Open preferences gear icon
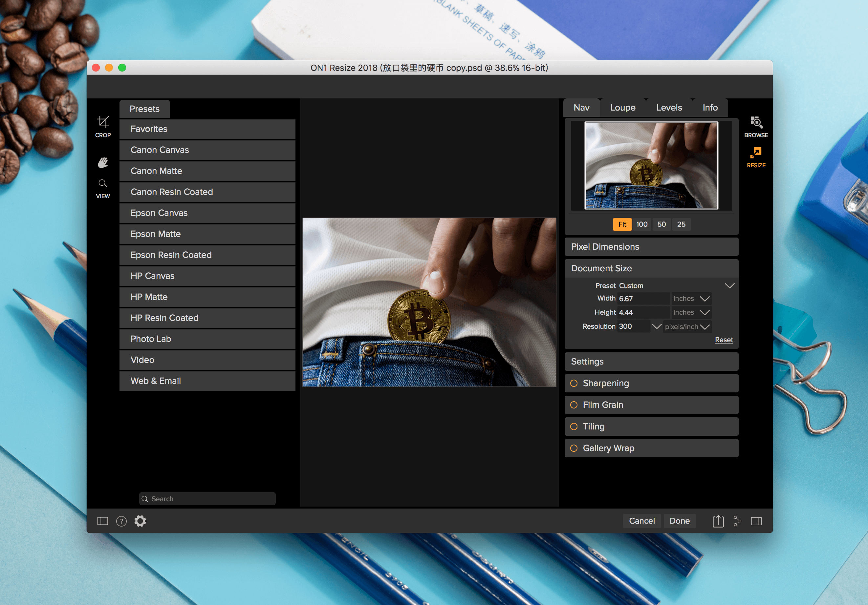 point(140,521)
